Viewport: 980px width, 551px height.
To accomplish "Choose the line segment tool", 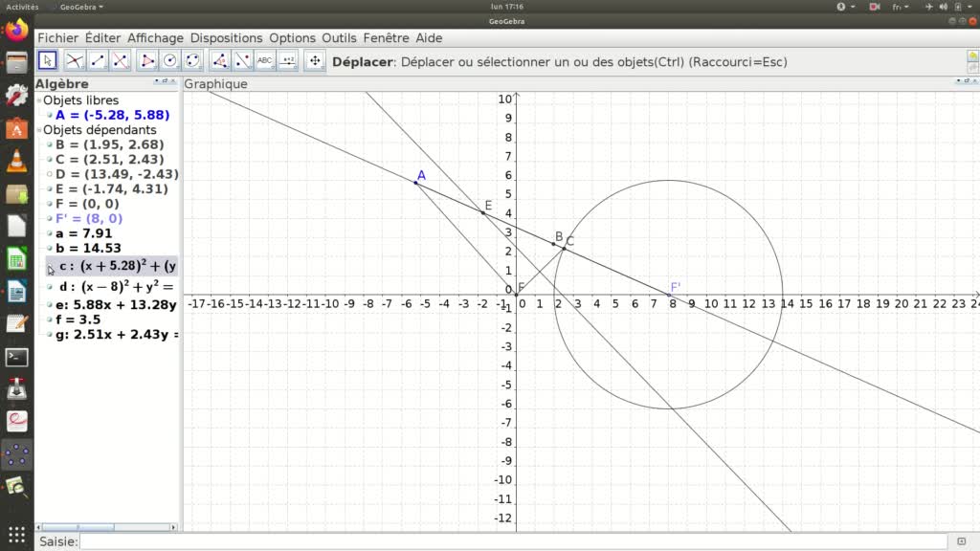I will pos(98,61).
